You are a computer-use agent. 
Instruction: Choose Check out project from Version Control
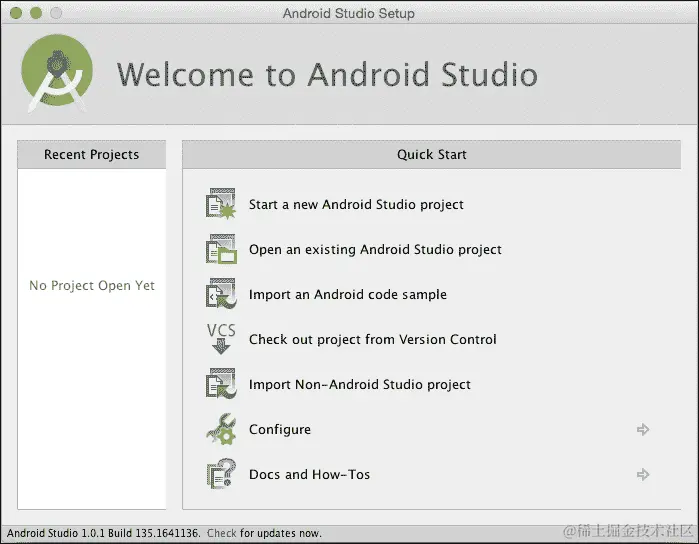[373, 339]
